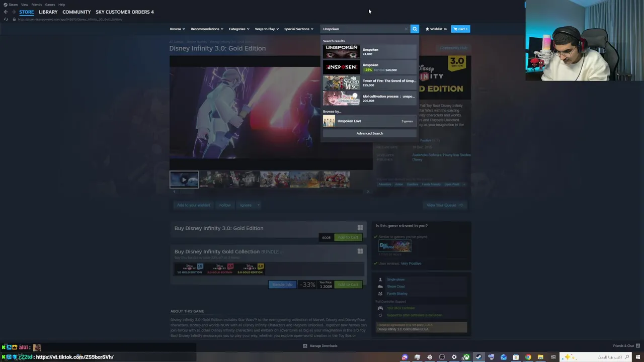Open Steam Cloud feature link
This screenshot has width=644, height=362.
pos(395,287)
